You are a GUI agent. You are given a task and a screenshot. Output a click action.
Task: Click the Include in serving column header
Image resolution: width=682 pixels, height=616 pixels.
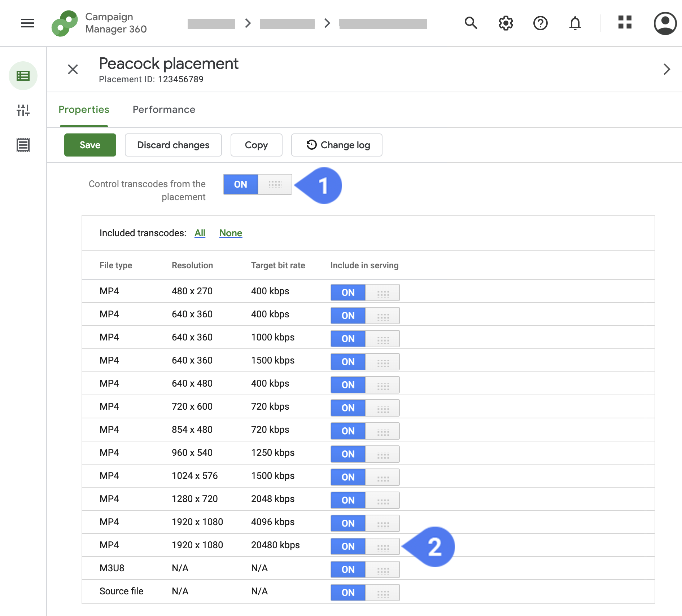pyautogui.click(x=364, y=265)
